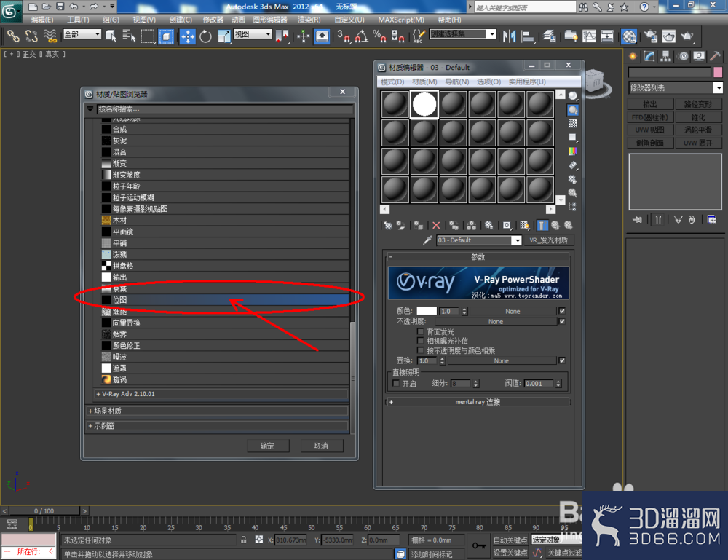Image resolution: width=728 pixels, height=560 pixels.
Task: Choose Rectangular Selection Region tool
Action: tap(148, 36)
